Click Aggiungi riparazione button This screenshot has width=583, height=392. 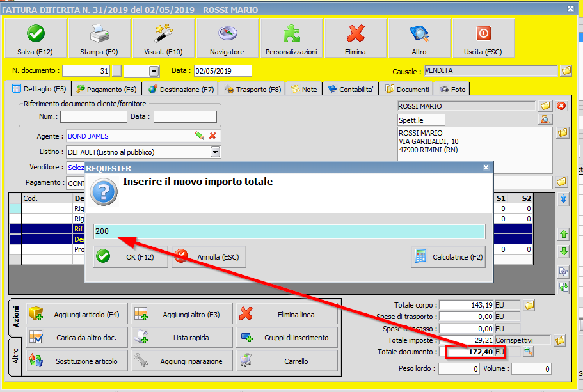[182, 361]
